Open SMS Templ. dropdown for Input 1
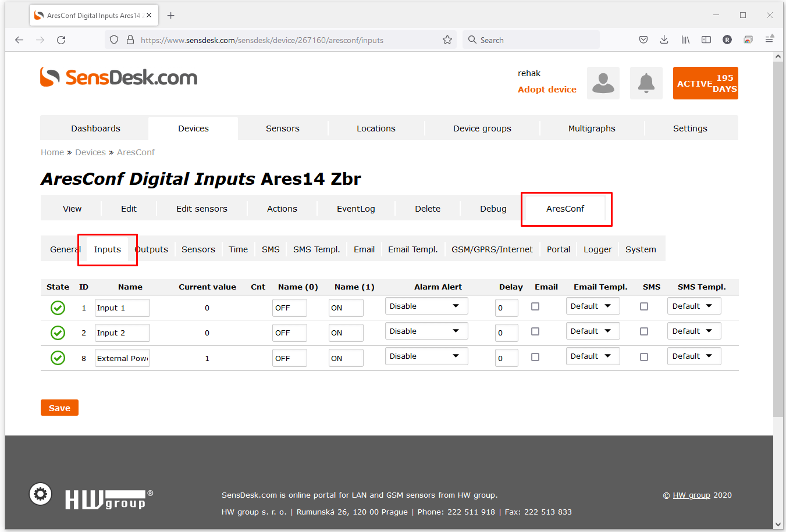 694,306
